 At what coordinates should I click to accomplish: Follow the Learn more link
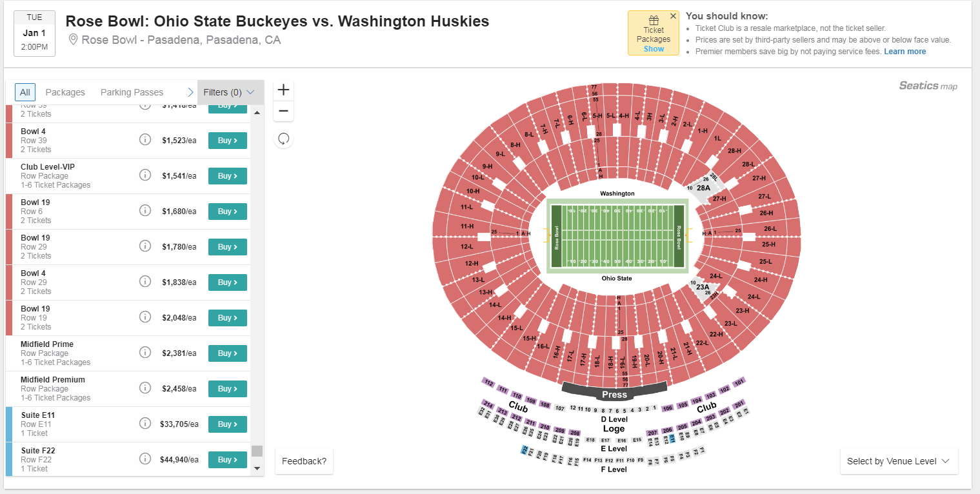coord(905,52)
